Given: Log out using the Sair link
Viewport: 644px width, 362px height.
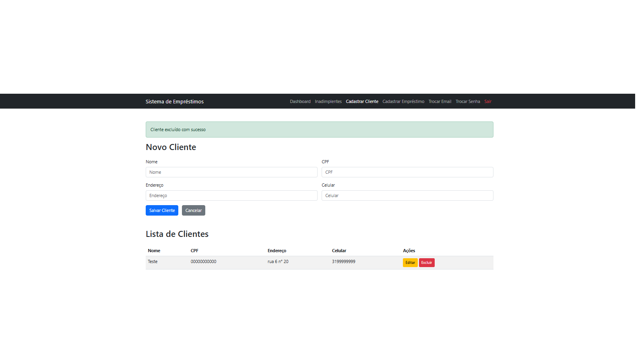Looking at the screenshot, I should pyautogui.click(x=487, y=101).
